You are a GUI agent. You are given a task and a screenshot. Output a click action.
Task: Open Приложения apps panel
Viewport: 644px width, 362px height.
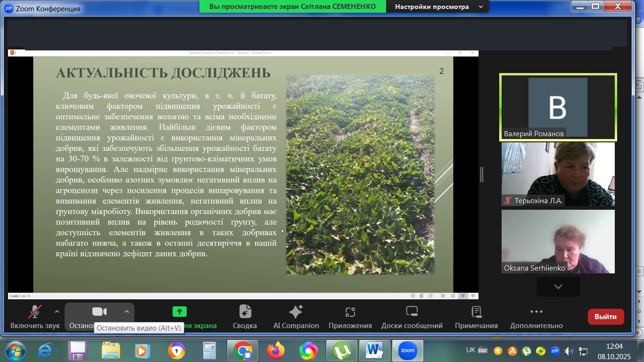350,316
